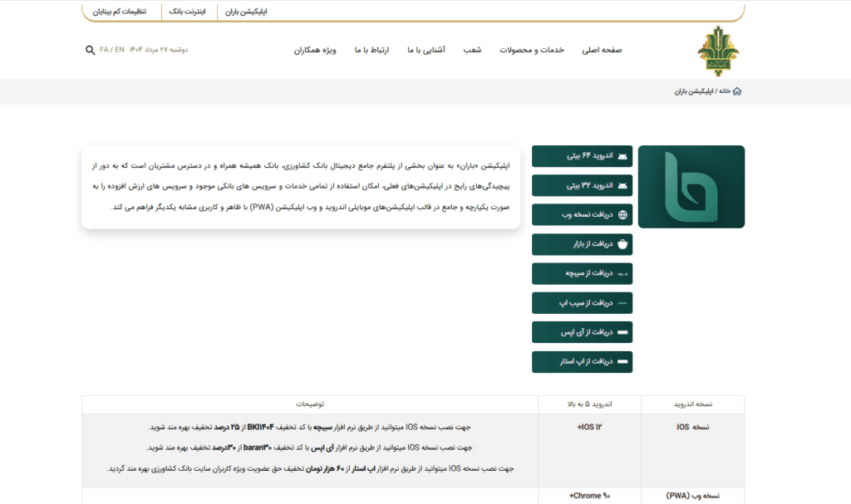Click دریافت از بازار button

click(x=582, y=244)
